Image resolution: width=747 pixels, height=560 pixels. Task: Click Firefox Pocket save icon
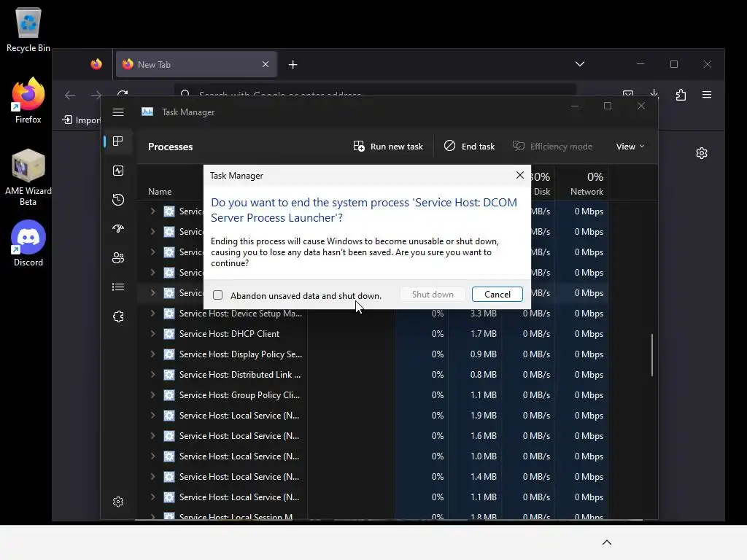tap(628, 93)
